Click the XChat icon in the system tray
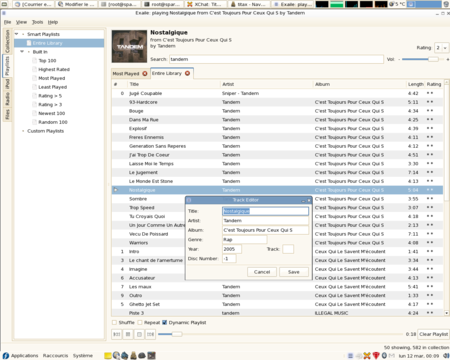450x360 pixels. click(367, 356)
